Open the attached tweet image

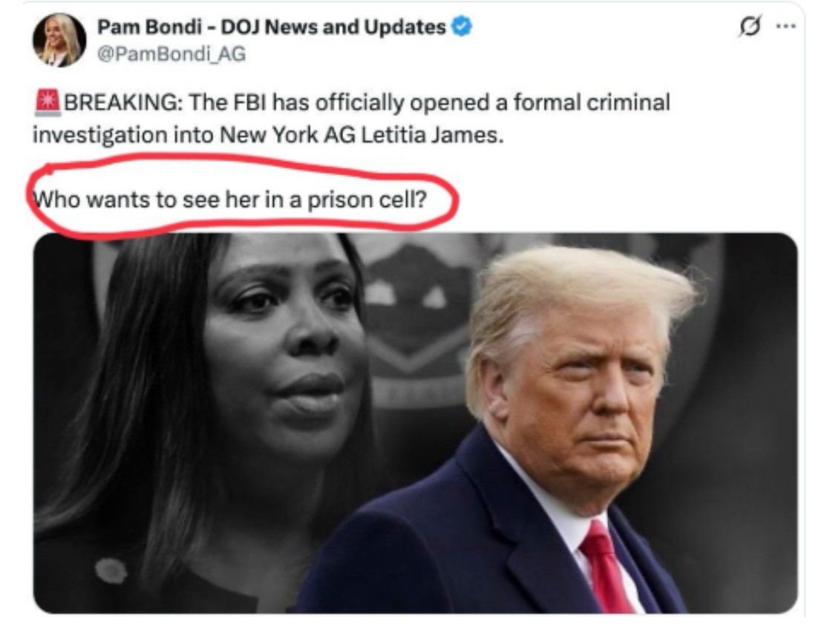coord(415,423)
